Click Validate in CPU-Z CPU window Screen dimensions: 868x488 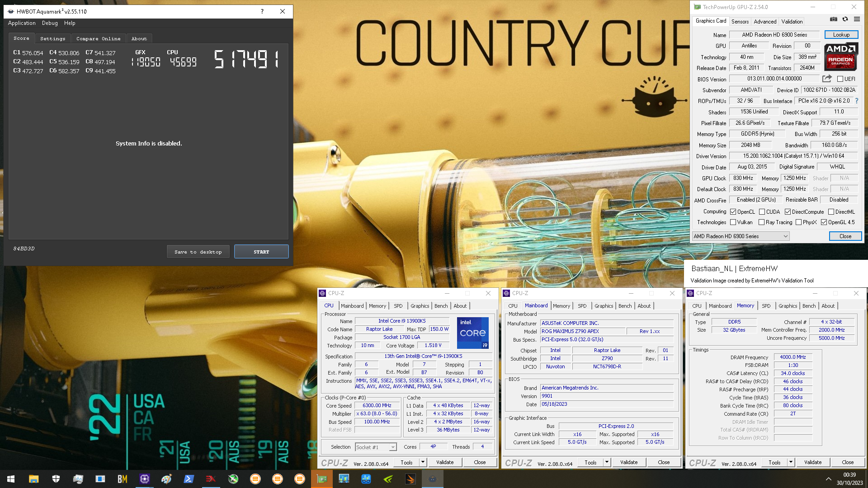pyautogui.click(x=445, y=462)
